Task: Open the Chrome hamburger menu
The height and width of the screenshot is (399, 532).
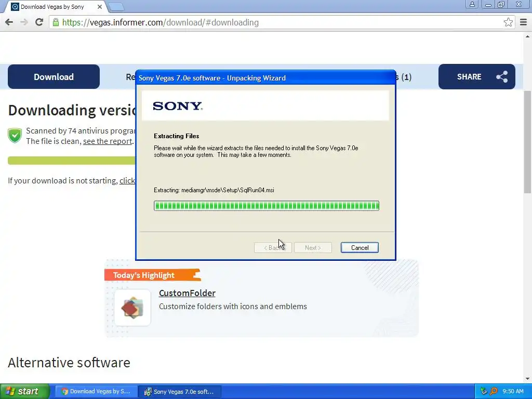Action: 524,22
